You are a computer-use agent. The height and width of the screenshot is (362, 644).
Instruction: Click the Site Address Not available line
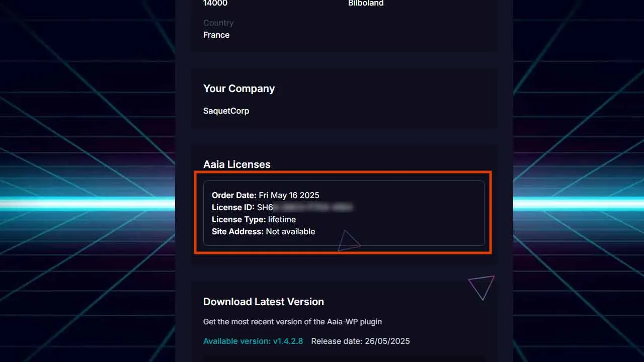(263, 231)
